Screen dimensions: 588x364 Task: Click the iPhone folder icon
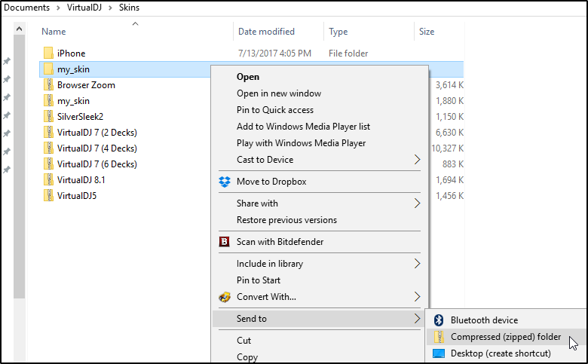[48, 53]
